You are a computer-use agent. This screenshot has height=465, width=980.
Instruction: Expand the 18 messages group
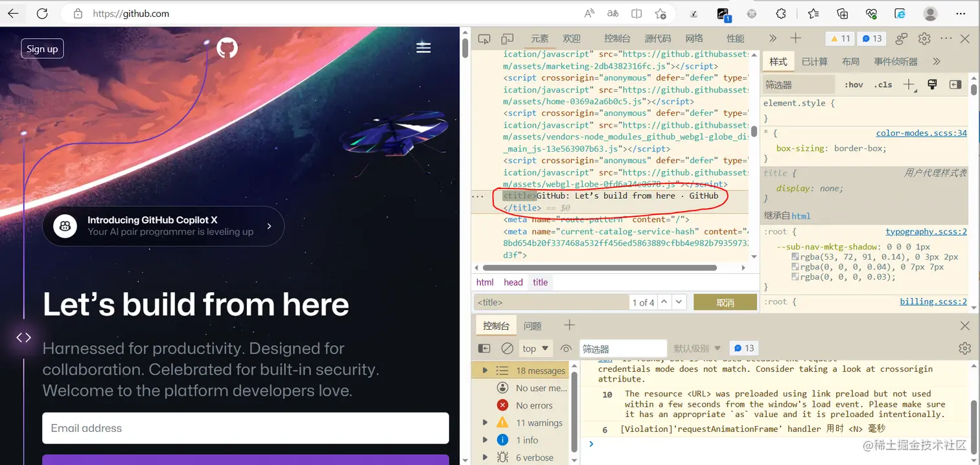click(x=485, y=370)
